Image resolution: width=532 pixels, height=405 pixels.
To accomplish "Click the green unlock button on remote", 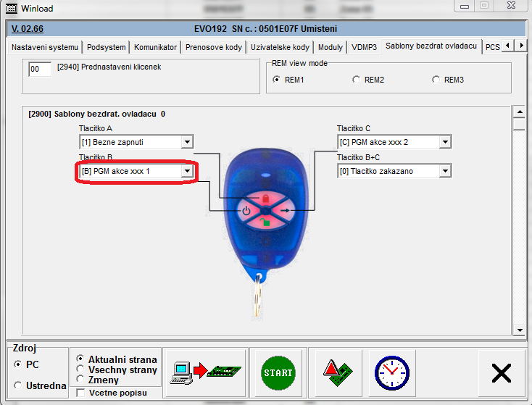I will [x=265, y=225].
